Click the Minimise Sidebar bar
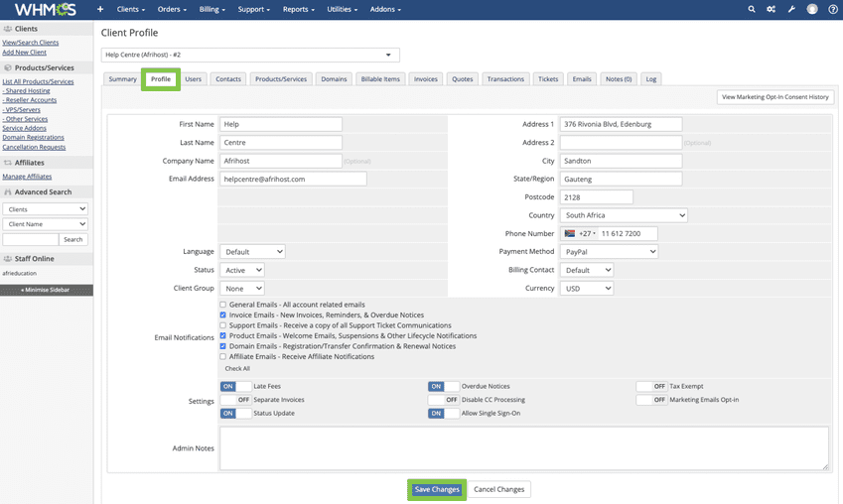 pos(47,290)
